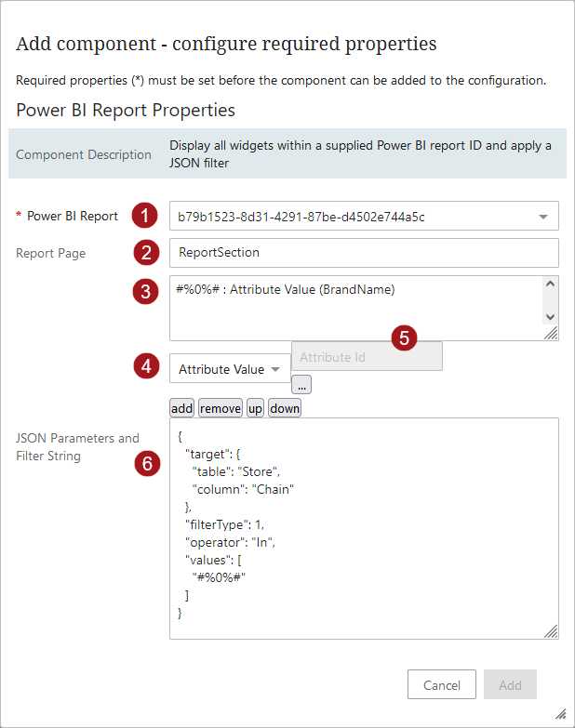
Task: Click the Add button to confirm
Action: pos(510,685)
